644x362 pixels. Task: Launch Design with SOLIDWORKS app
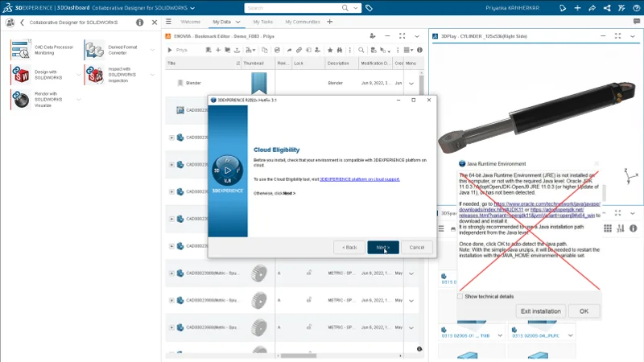click(x=21, y=75)
